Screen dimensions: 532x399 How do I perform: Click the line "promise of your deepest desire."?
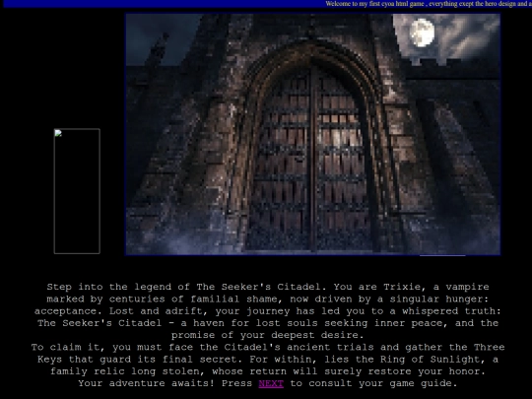click(x=268, y=335)
